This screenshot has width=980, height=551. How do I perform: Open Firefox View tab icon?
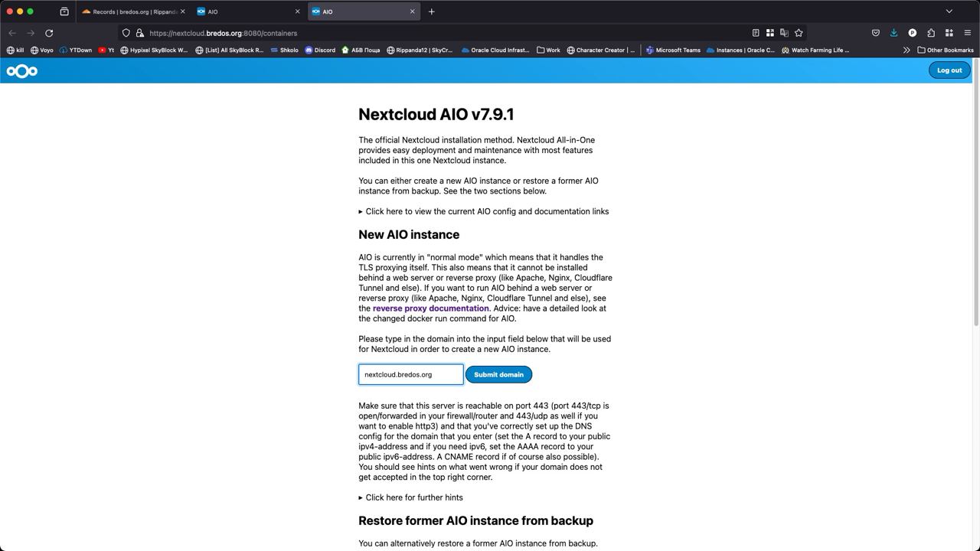pos(64,11)
